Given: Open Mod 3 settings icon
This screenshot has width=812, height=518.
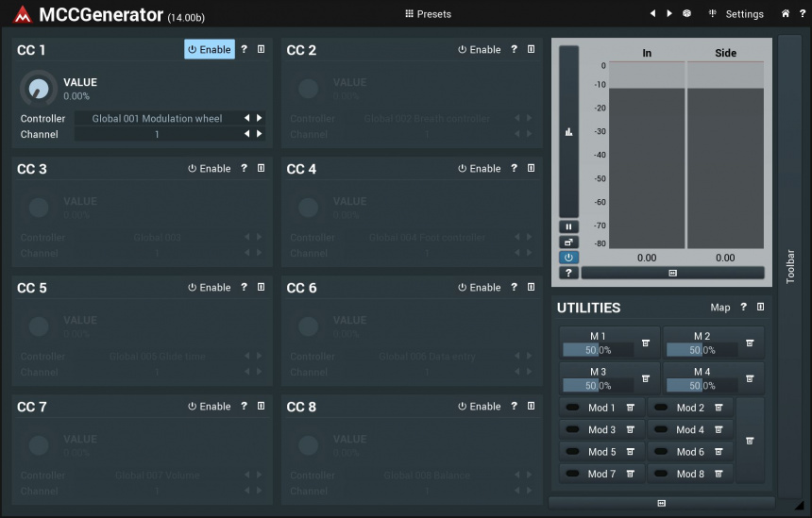Looking at the screenshot, I should [630, 430].
